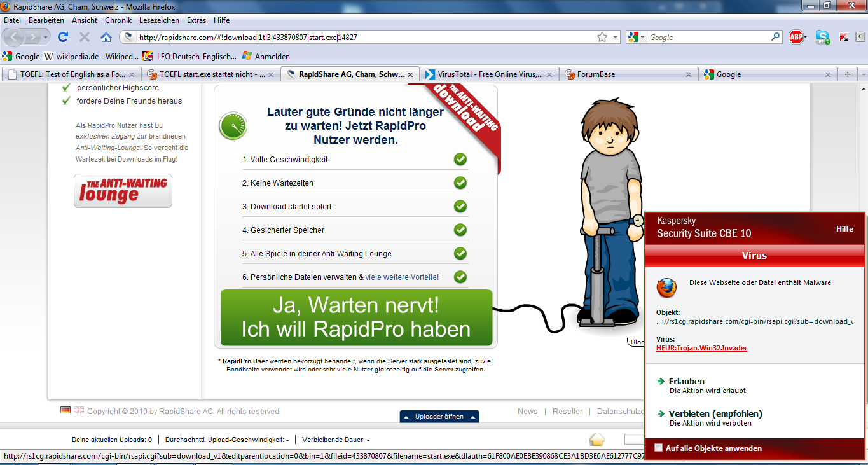Open the list all tabs dropdown
This screenshot has width=868, height=465.
point(862,74)
